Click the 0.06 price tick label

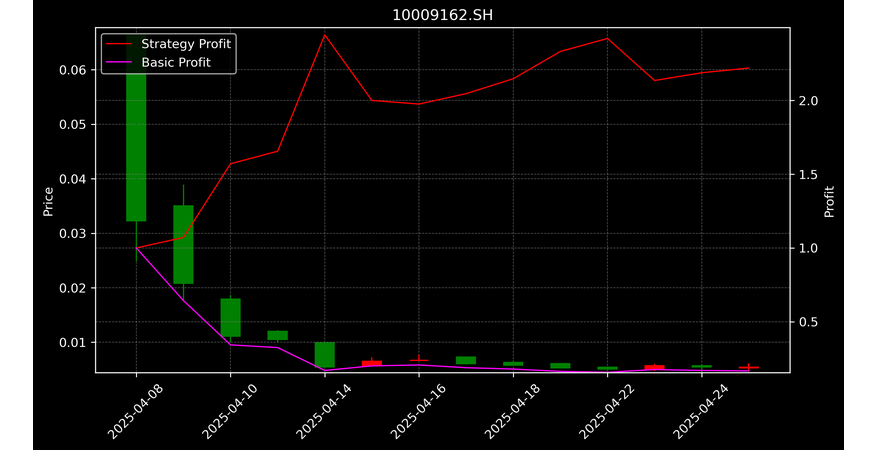pos(74,70)
